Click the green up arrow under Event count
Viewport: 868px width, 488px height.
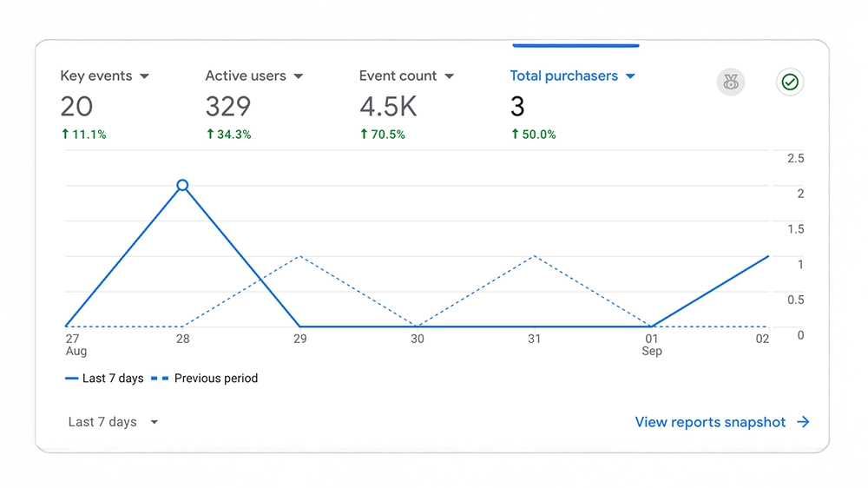coord(365,135)
